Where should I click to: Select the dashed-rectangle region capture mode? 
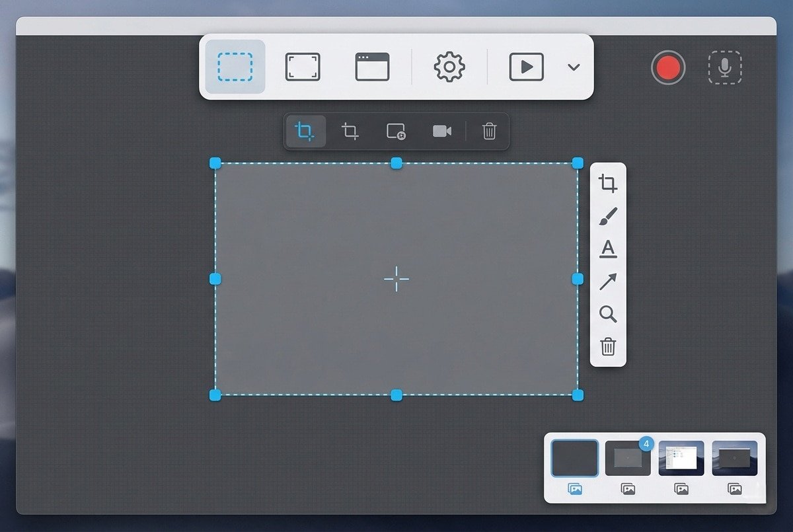[235, 67]
